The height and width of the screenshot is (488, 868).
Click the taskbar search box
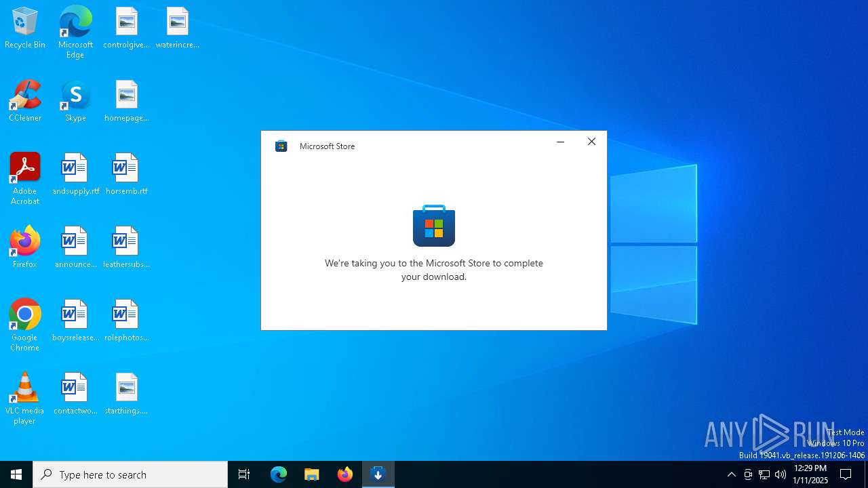click(130, 474)
